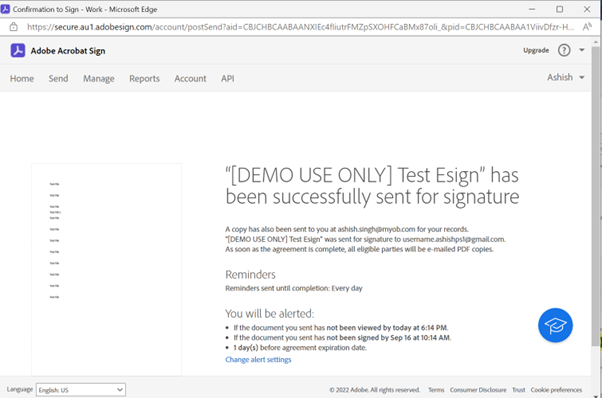Click the site lock icon in address bar
The image size is (602, 398).
pos(13,27)
